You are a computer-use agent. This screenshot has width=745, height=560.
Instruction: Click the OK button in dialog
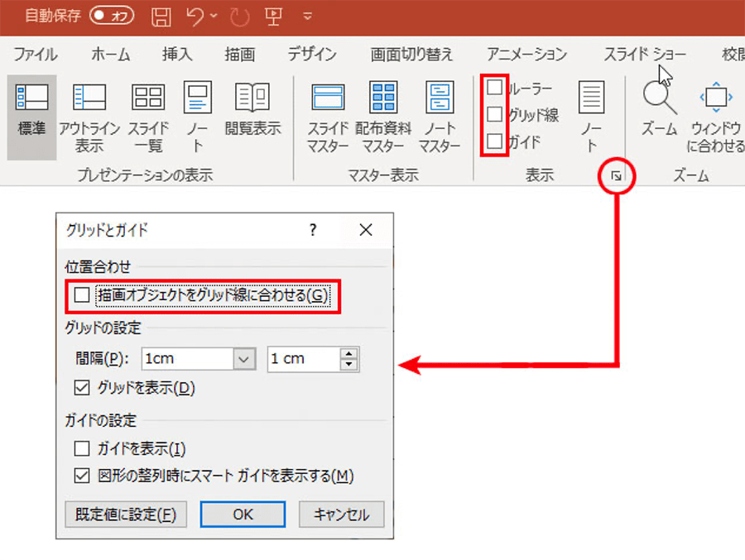point(243,514)
